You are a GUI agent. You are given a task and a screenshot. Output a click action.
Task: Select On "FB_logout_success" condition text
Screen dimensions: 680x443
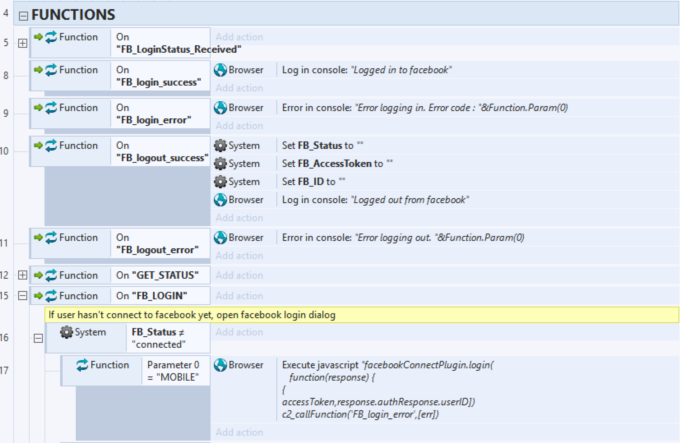pyautogui.click(x=162, y=151)
